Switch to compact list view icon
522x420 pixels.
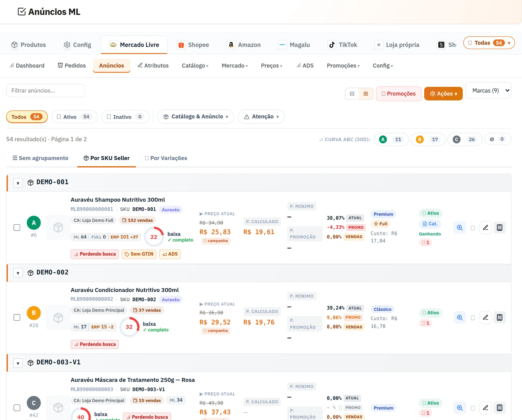[352, 94]
